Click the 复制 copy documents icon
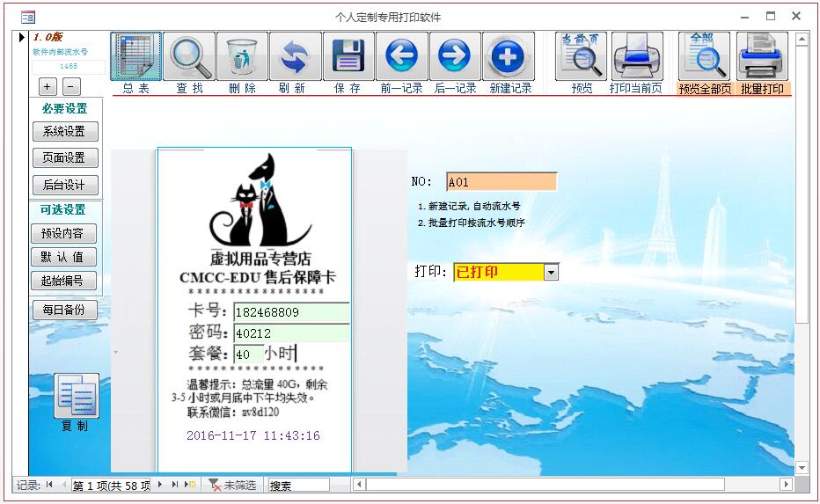Viewport: 820px width, 504px height. 77,396
